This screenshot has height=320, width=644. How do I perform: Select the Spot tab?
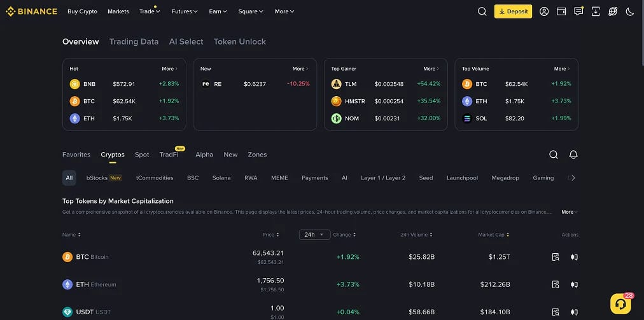pos(142,155)
